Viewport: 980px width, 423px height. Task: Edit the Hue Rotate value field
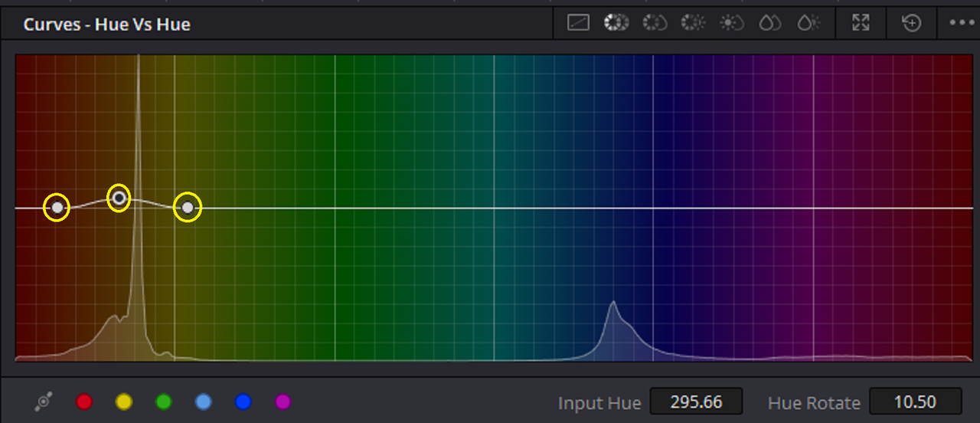click(916, 402)
